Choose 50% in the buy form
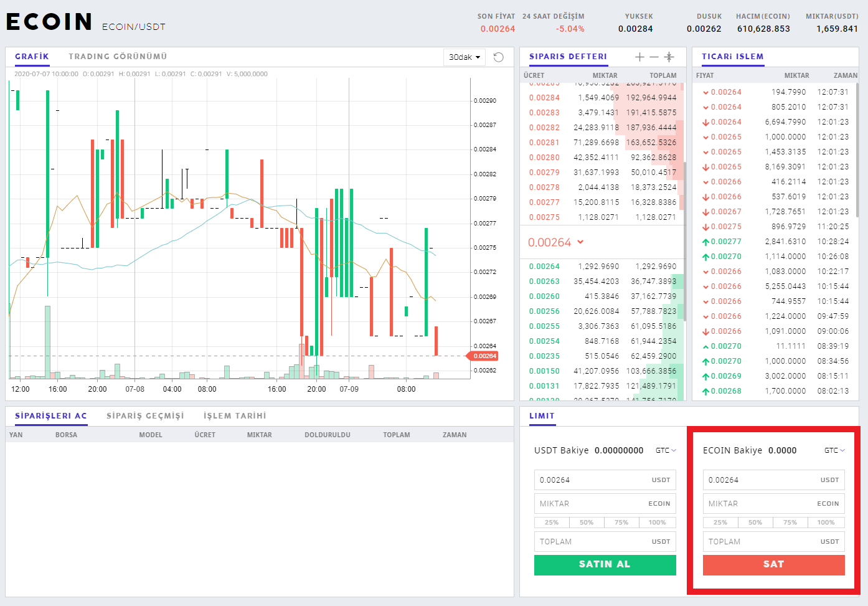Viewport: 868px width, 606px height. (587, 523)
